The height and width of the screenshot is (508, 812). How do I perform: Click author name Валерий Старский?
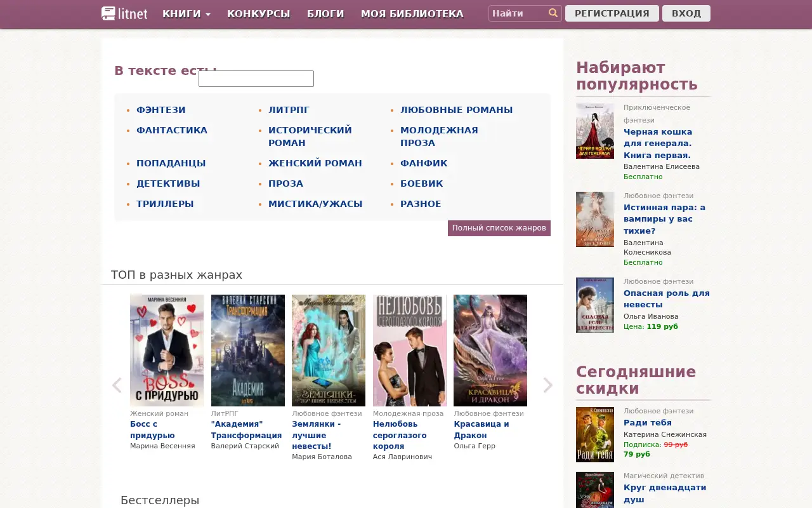tap(245, 446)
